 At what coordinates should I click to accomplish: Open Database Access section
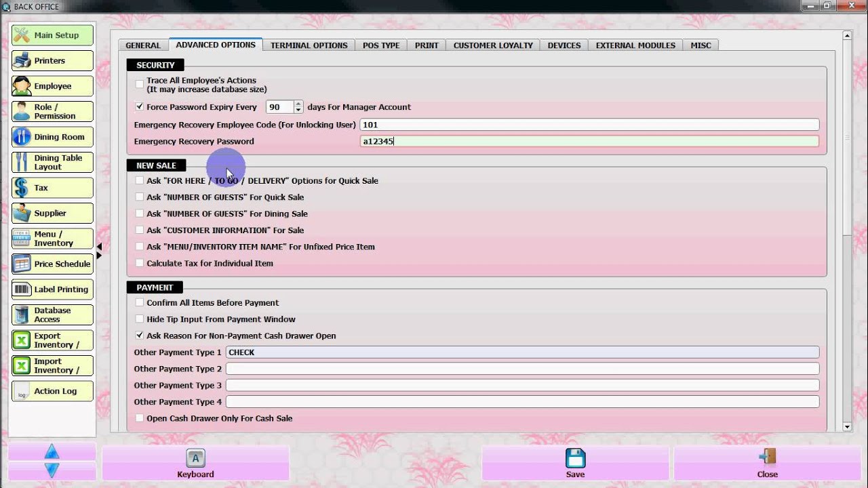52,314
